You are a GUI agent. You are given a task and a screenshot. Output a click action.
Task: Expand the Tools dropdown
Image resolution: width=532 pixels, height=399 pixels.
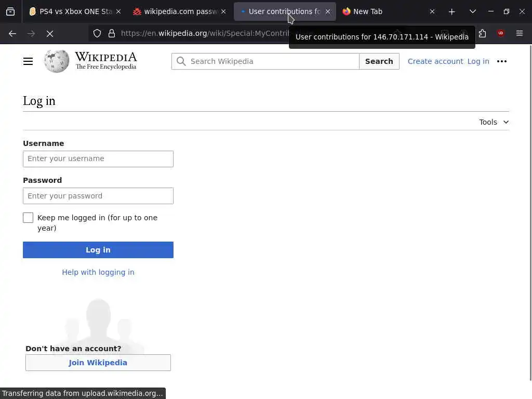click(494, 122)
